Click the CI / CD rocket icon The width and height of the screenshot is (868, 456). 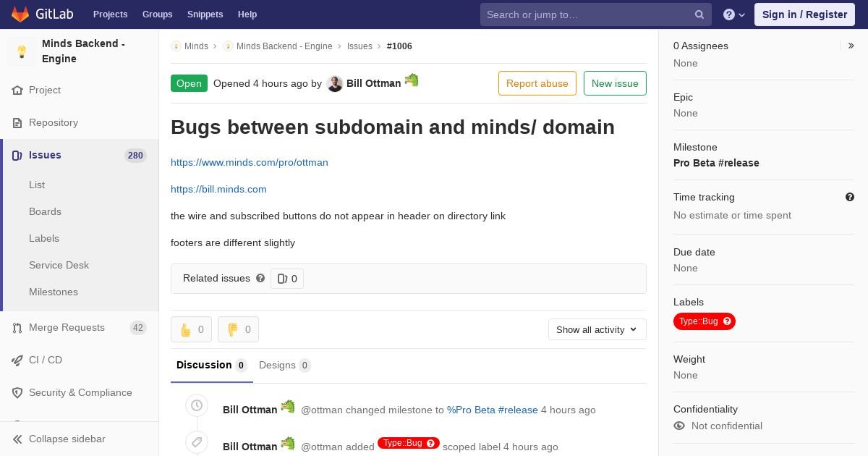pos(17,360)
